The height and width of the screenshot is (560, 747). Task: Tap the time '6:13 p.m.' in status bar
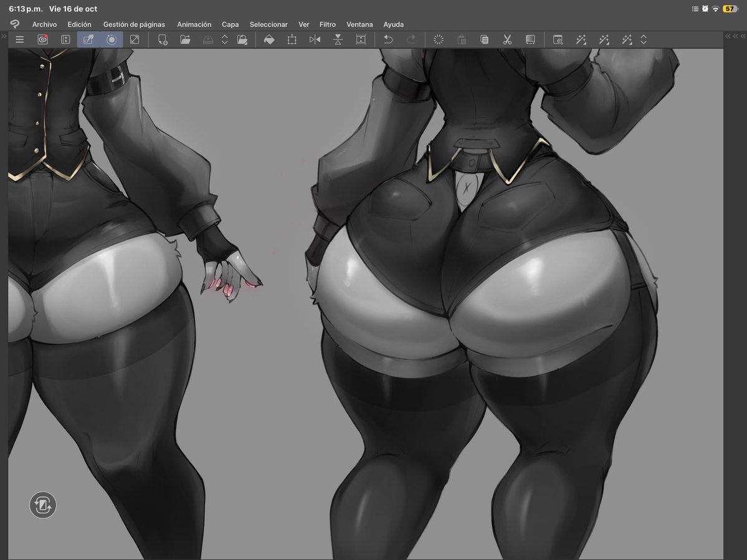[x=26, y=9]
